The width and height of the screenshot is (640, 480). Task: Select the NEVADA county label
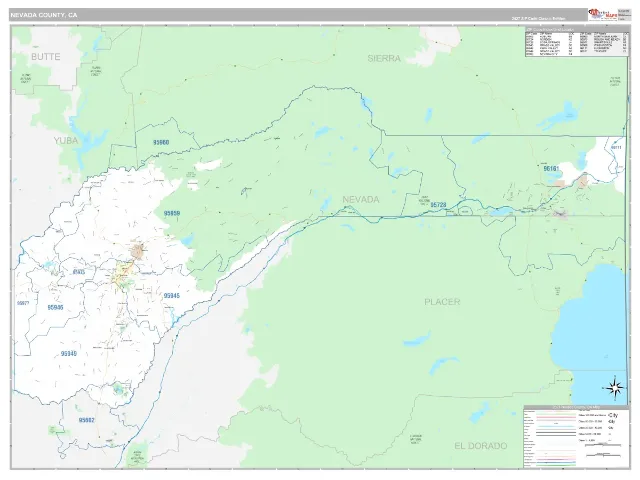pyautogui.click(x=361, y=200)
